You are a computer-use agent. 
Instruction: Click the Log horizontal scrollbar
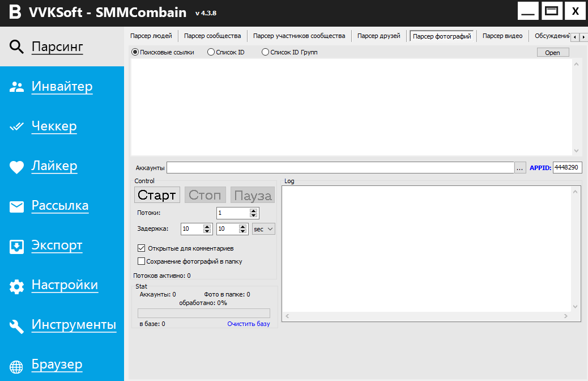[427, 316]
